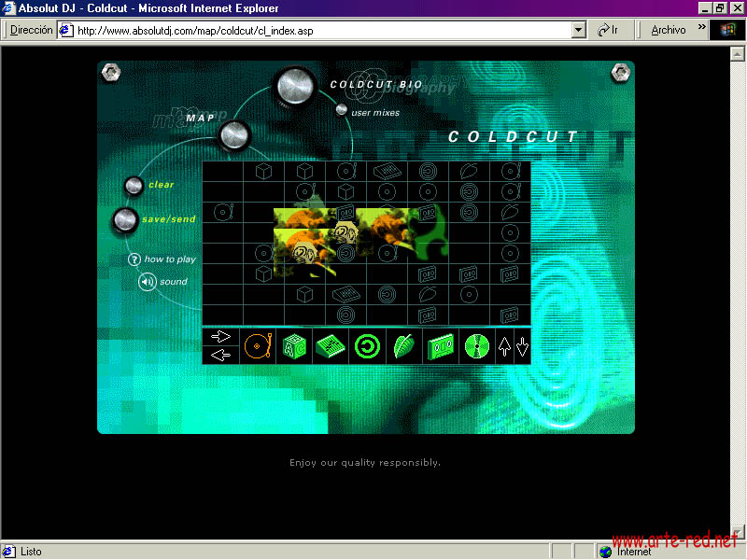Click the save/send knob button
Screen dimensions: 747x560
pyautogui.click(x=124, y=220)
